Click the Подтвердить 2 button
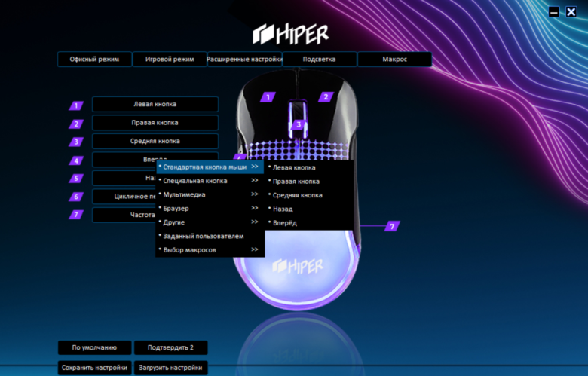588x376 pixels. [170, 347]
